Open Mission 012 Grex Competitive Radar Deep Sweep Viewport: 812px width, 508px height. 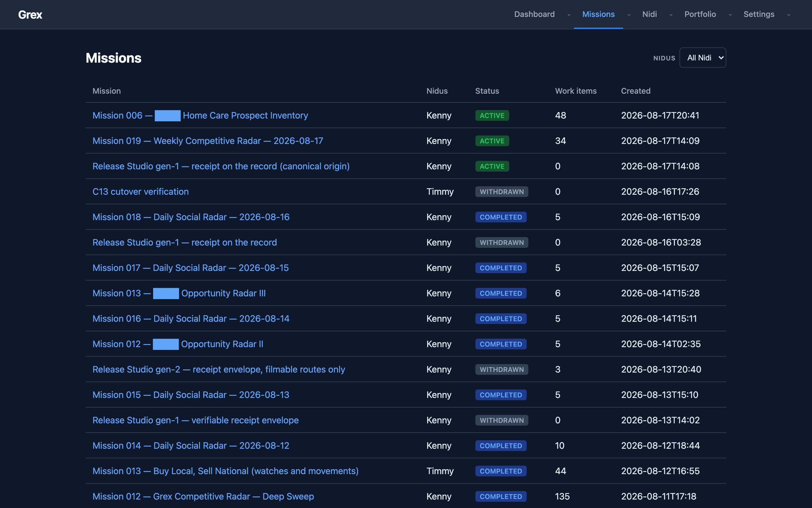tap(203, 496)
